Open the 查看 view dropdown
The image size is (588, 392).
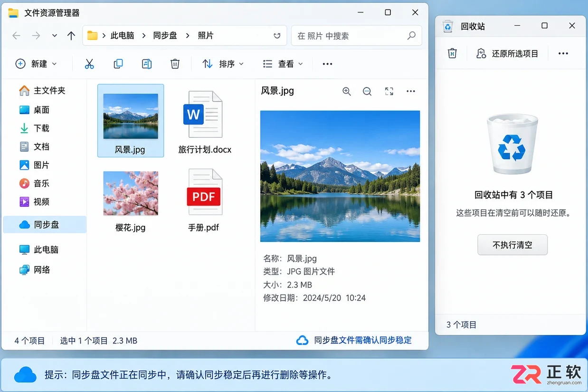[x=283, y=64]
